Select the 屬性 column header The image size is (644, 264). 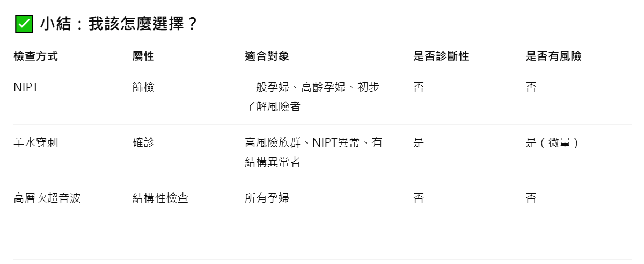(x=143, y=56)
